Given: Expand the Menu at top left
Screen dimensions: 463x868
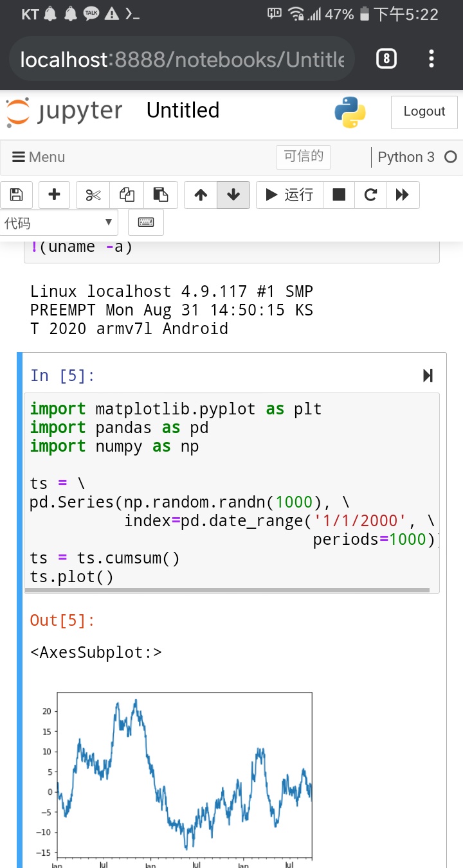Looking at the screenshot, I should [38, 157].
